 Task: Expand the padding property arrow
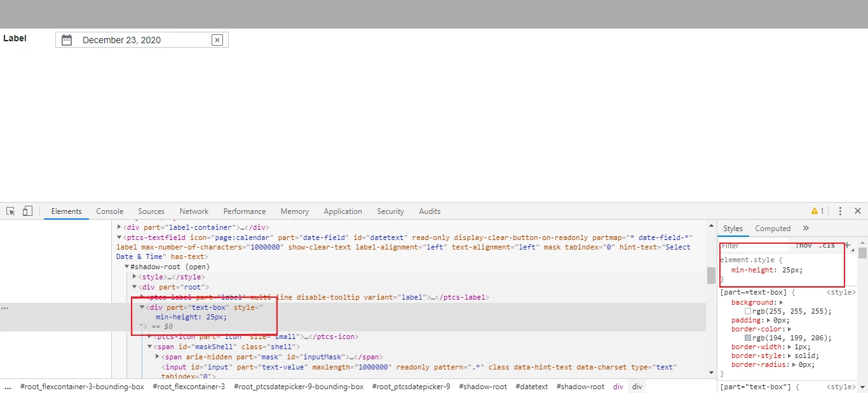point(770,321)
